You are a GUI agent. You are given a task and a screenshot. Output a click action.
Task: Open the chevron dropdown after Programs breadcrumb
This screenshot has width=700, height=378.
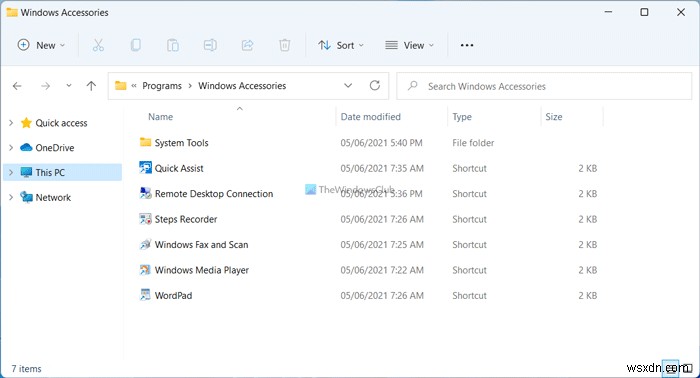coord(190,86)
